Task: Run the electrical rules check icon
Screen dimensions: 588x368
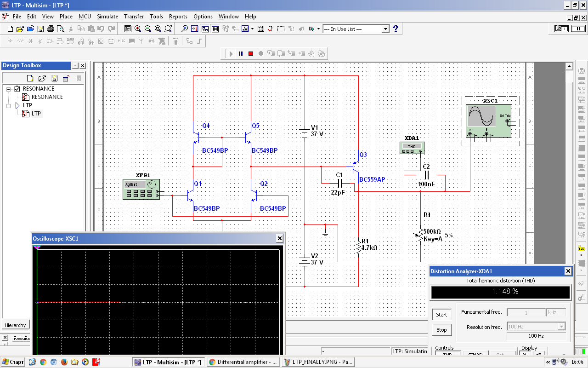Action: coord(271,29)
